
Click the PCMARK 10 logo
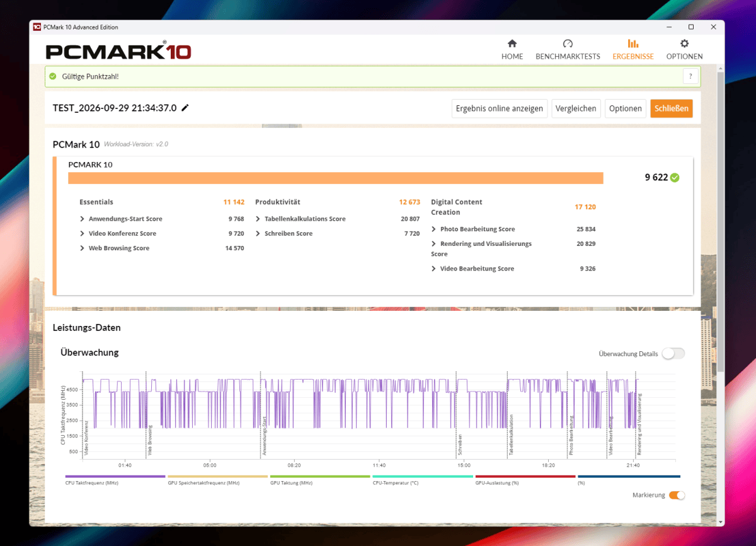(x=118, y=51)
